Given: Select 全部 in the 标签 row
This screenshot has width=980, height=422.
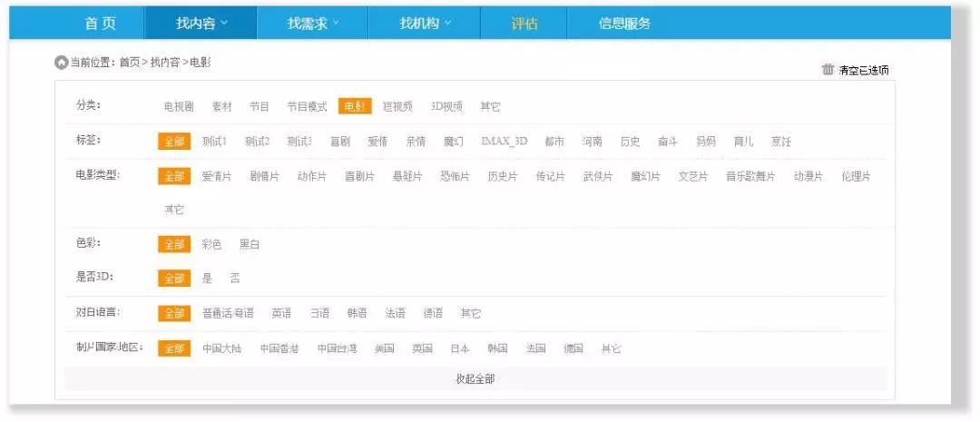Looking at the screenshot, I should 173,142.
